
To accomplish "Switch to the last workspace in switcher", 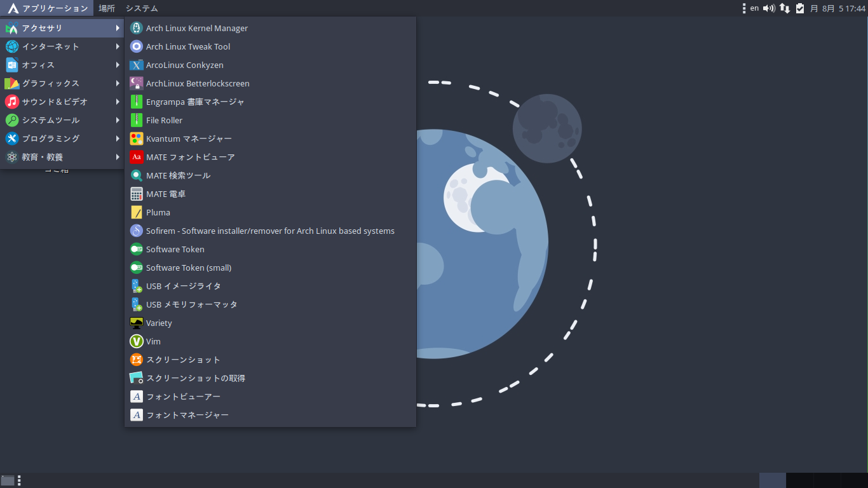I will pos(854,480).
